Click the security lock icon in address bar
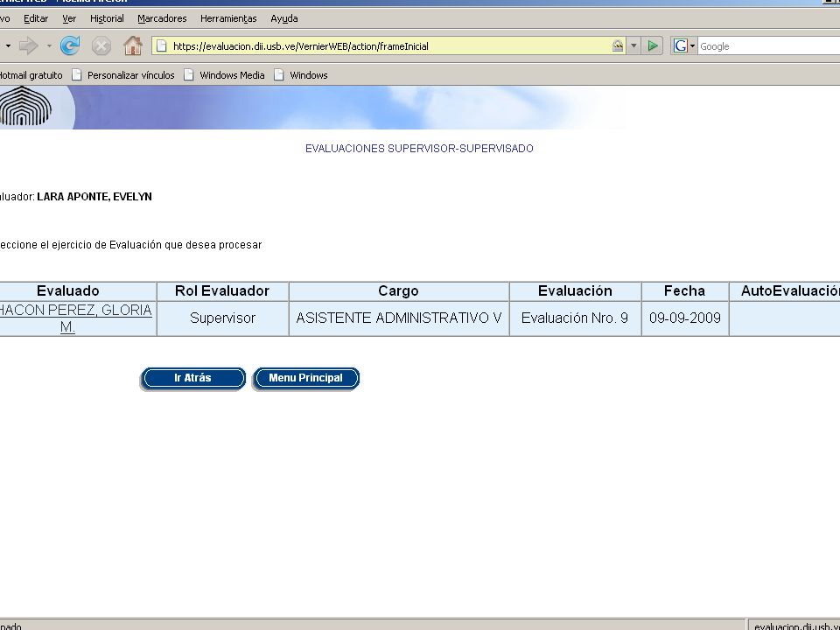This screenshot has height=630, width=840. [618, 46]
